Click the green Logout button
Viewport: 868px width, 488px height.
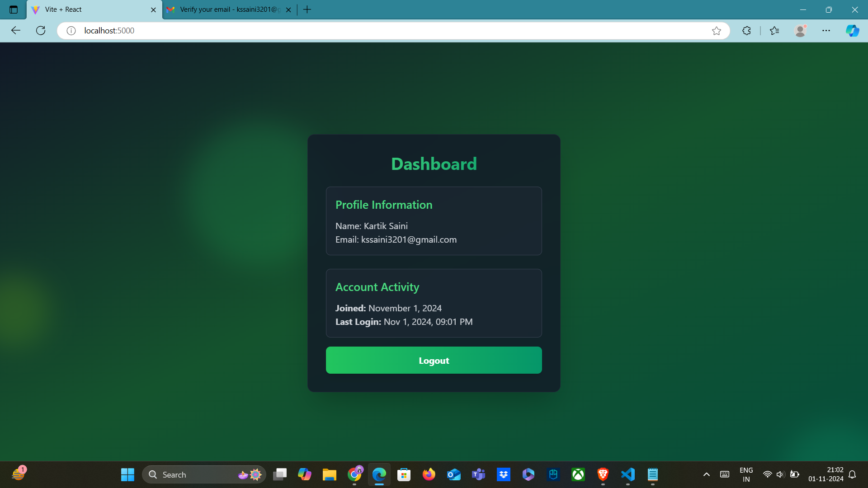[x=434, y=360]
